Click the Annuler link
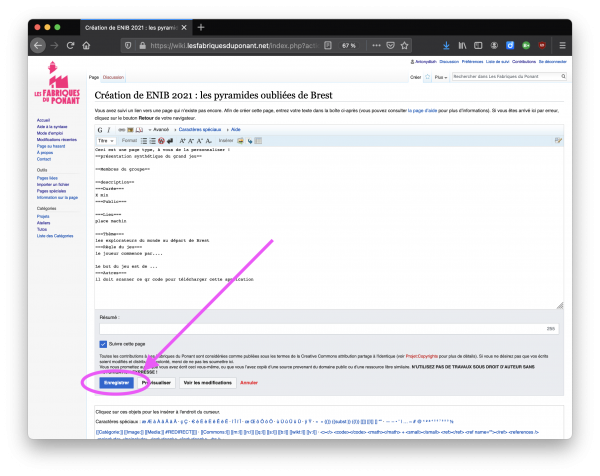600x476 pixels. pyautogui.click(x=249, y=383)
